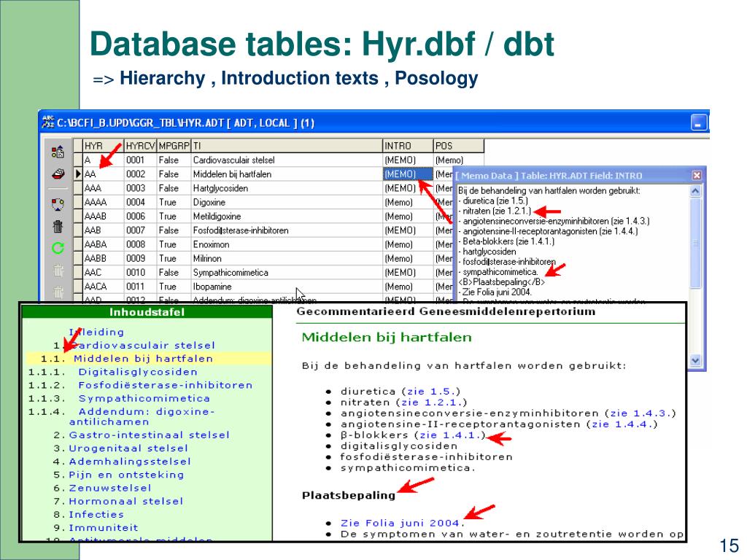
Task: Open 'Urogenitaal stelsel' chapter
Action: 128,448
